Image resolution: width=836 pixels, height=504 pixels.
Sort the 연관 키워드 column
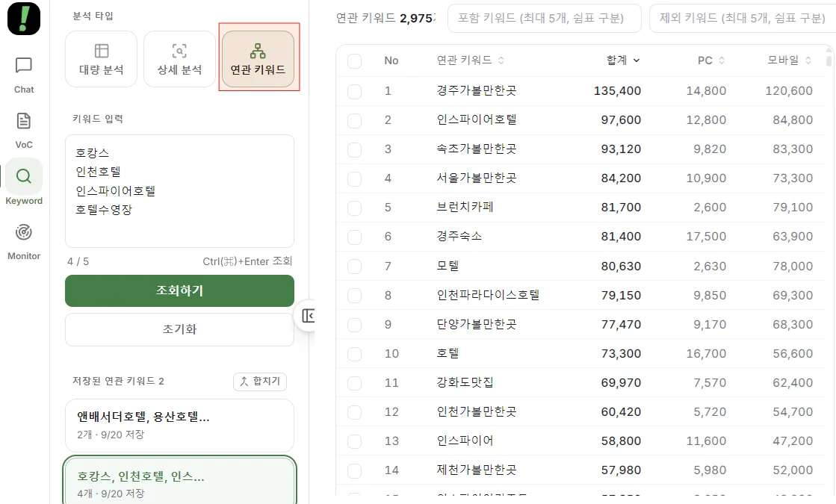(x=470, y=60)
